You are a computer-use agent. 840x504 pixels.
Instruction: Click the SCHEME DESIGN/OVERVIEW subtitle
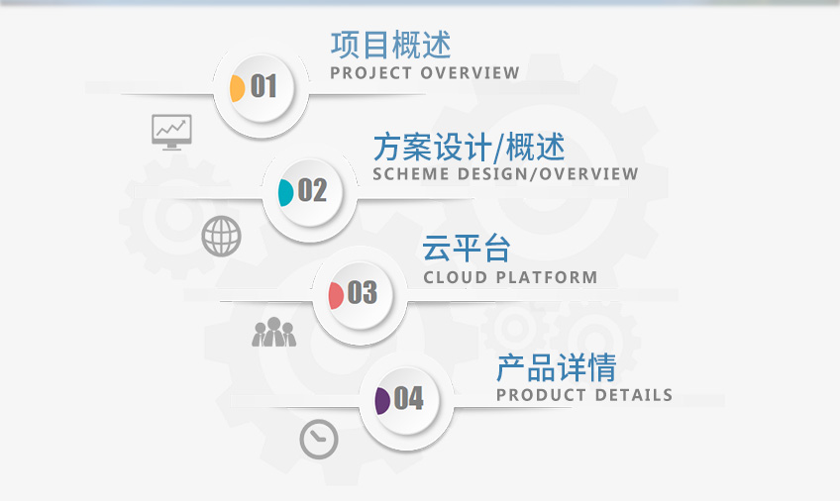click(506, 174)
